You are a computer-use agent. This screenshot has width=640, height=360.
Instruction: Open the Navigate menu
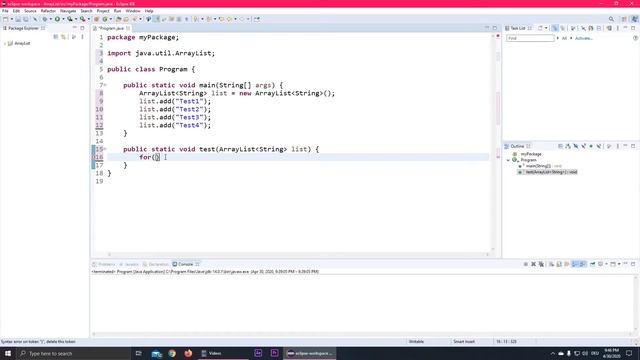[x=68, y=11]
